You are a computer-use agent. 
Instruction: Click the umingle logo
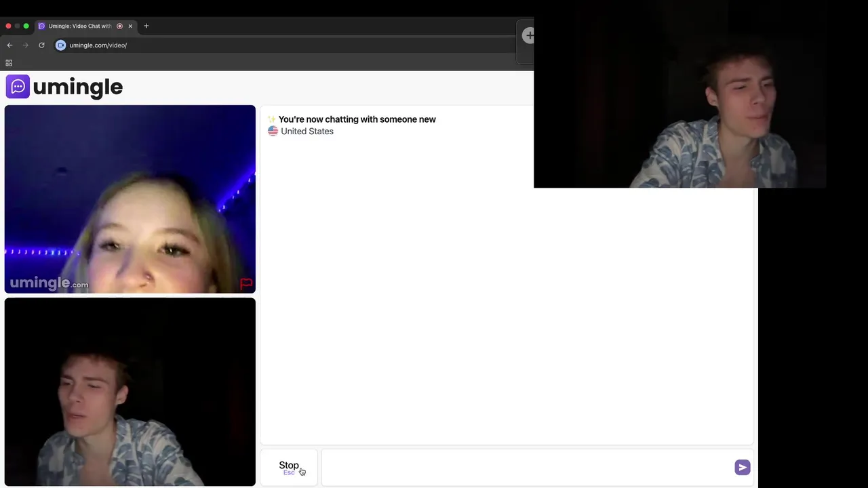pos(64,87)
